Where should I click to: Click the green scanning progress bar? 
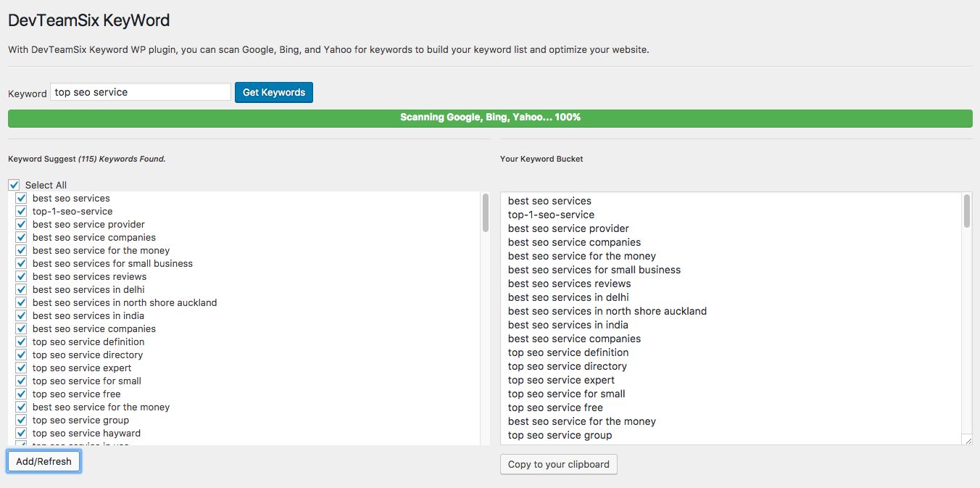click(490, 117)
